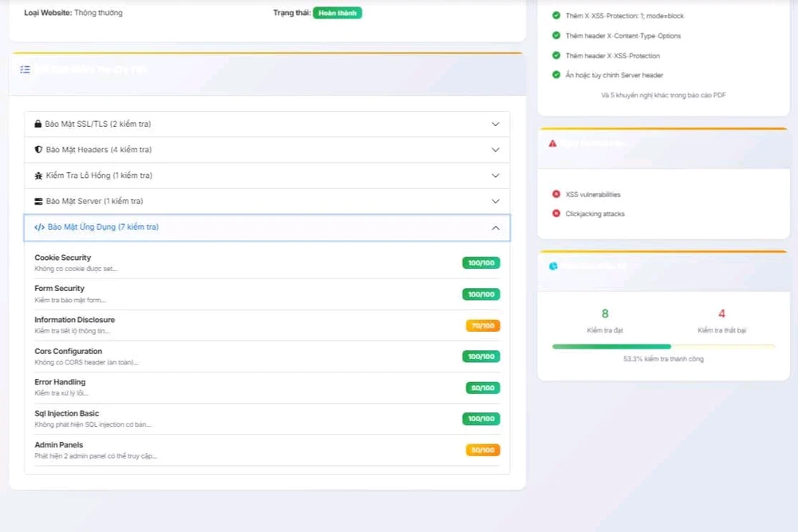Click the Information Disclosure 70/100 score badge

483,325
